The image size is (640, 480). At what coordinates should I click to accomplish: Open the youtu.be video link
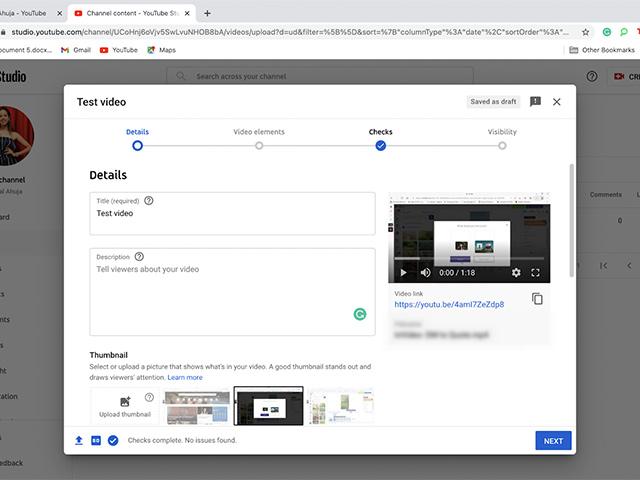tap(449, 304)
